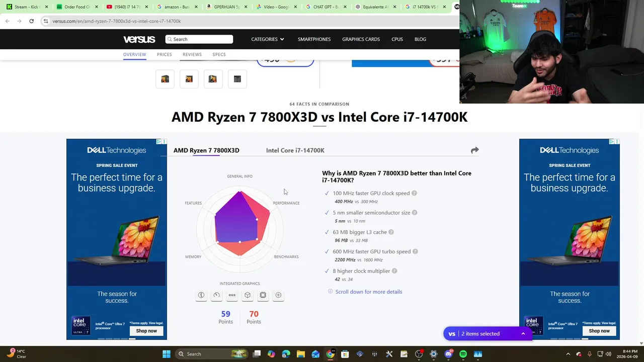Click the general info icon under the radar chart
Image resolution: width=644 pixels, height=362 pixels.
point(201,295)
